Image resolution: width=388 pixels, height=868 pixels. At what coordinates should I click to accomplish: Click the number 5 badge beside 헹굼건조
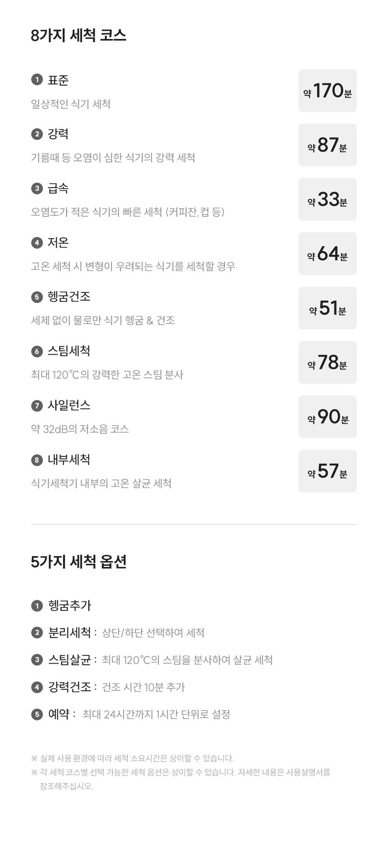coord(37,297)
